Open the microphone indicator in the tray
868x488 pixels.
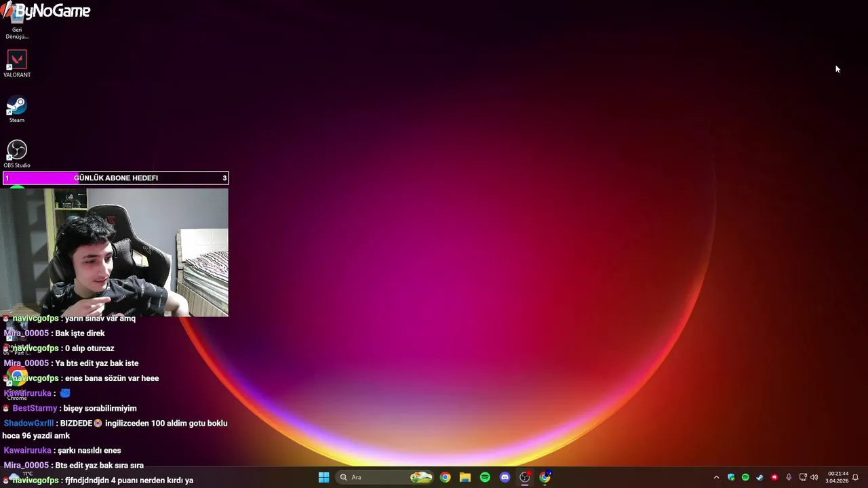[789, 477]
